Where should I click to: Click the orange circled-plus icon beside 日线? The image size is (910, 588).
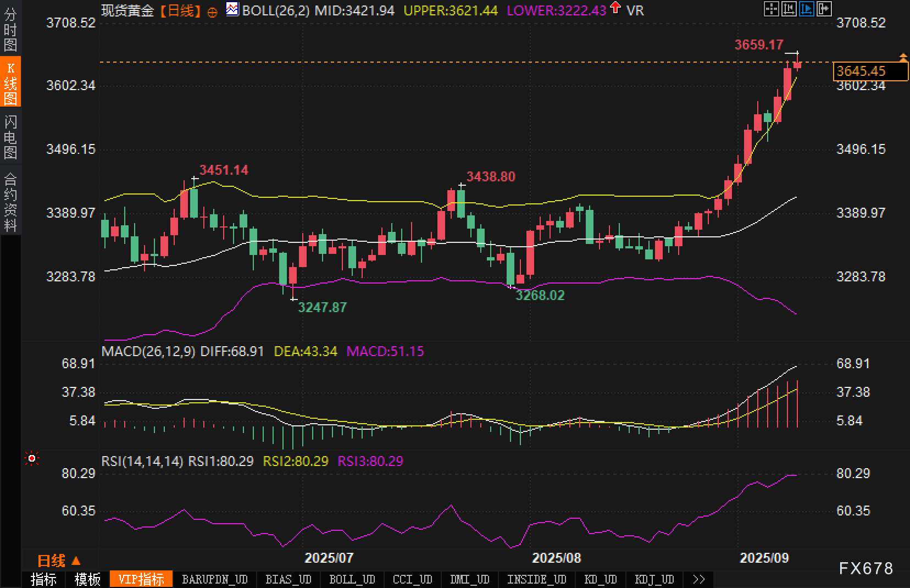point(212,12)
